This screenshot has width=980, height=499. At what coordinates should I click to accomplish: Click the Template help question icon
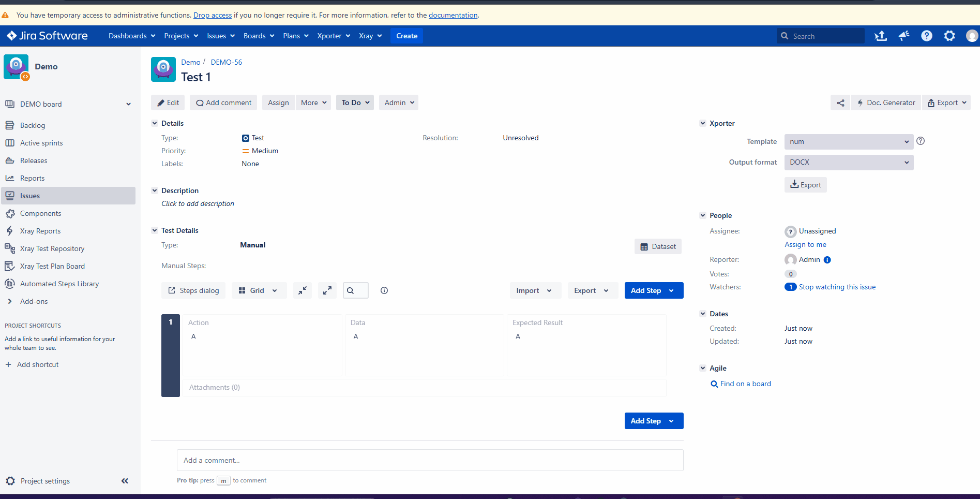[x=921, y=141]
